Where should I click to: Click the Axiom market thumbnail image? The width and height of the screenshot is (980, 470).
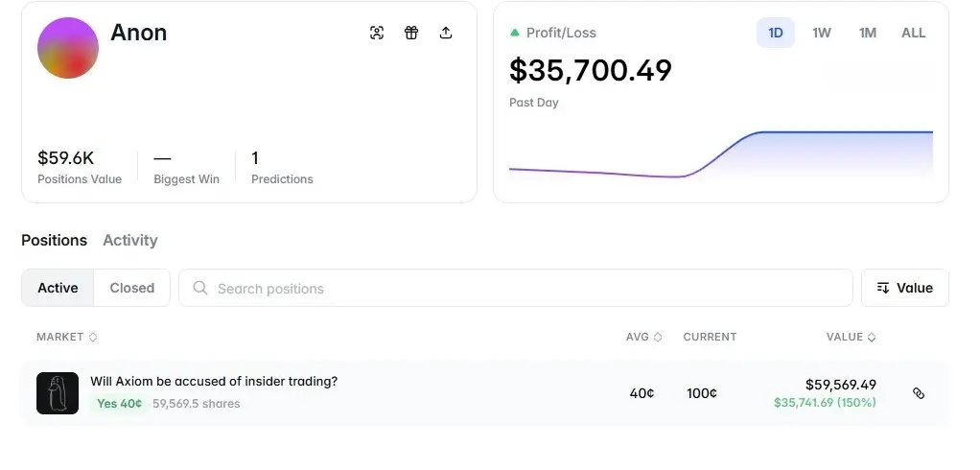click(58, 393)
